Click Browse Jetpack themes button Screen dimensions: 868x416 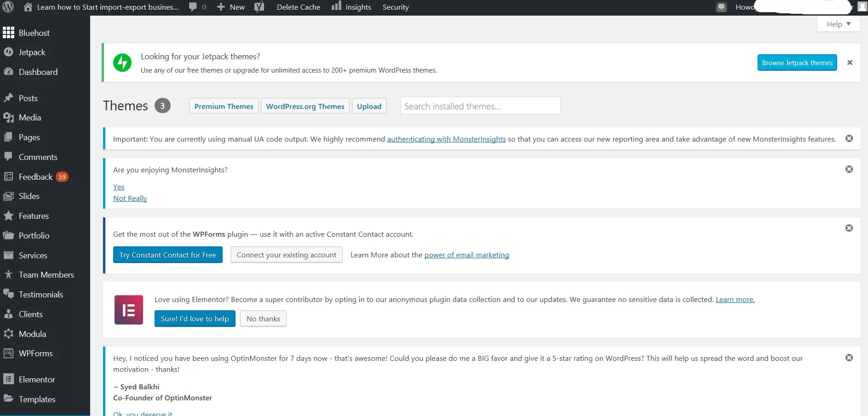pos(797,63)
